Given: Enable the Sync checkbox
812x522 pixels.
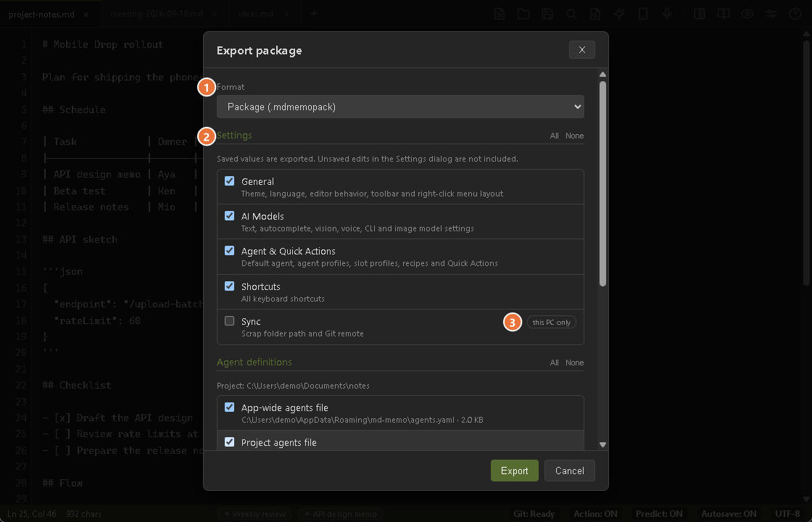Looking at the screenshot, I should coord(229,320).
